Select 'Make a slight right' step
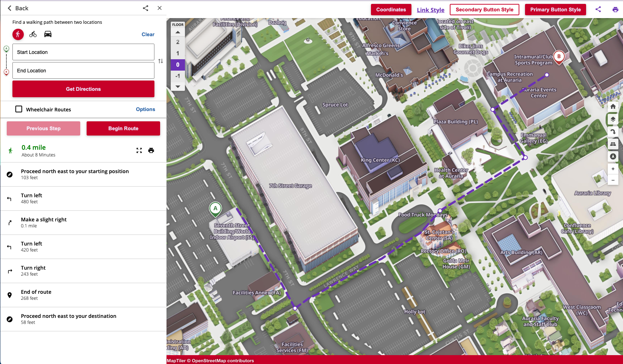This screenshot has height=364, width=623. [x=83, y=222]
